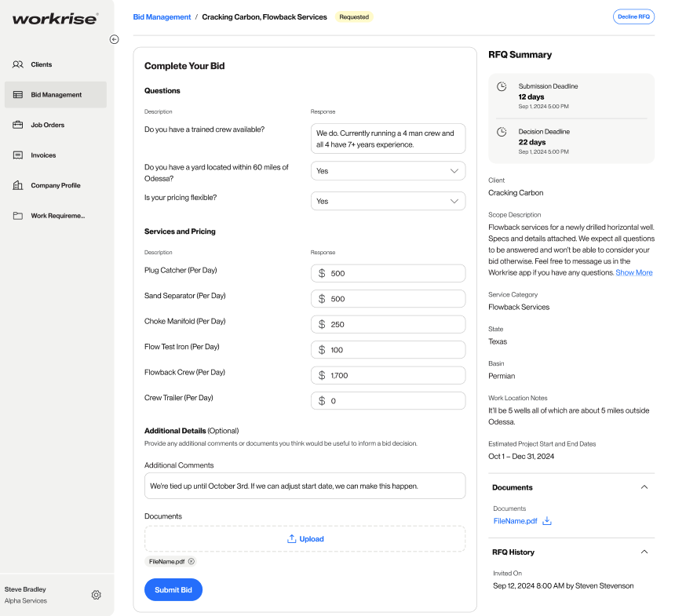Image resolution: width=675 pixels, height=616 pixels.
Task: Go to Job Orders
Action: (x=56, y=125)
